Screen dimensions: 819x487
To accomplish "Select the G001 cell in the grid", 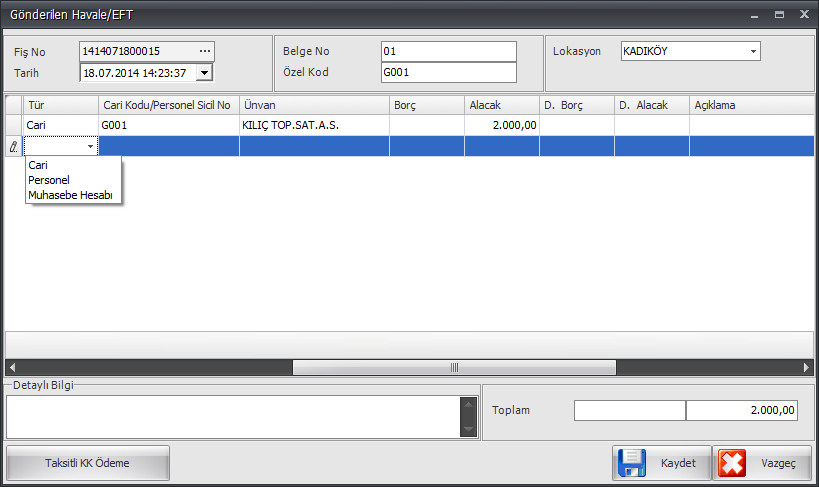I will click(169, 125).
